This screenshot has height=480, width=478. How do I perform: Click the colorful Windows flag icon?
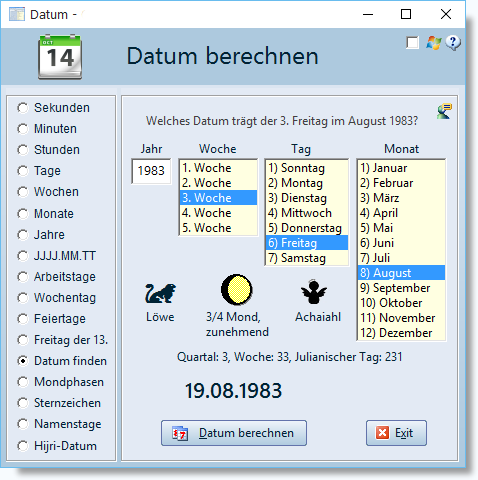[x=433, y=43]
